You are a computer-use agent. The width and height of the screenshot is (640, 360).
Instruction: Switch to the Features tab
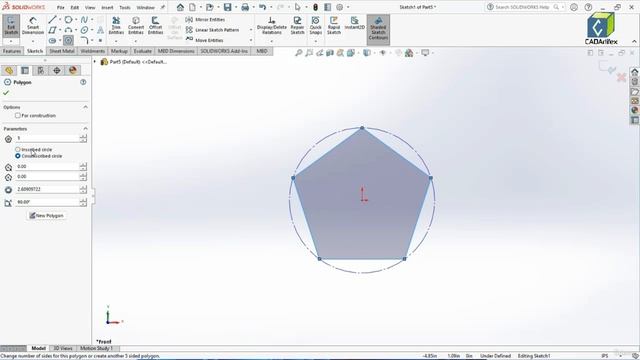pyautogui.click(x=12, y=51)
